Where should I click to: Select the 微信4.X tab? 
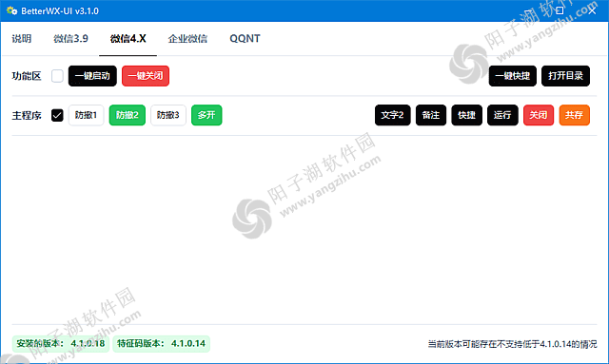coord(128,38)
